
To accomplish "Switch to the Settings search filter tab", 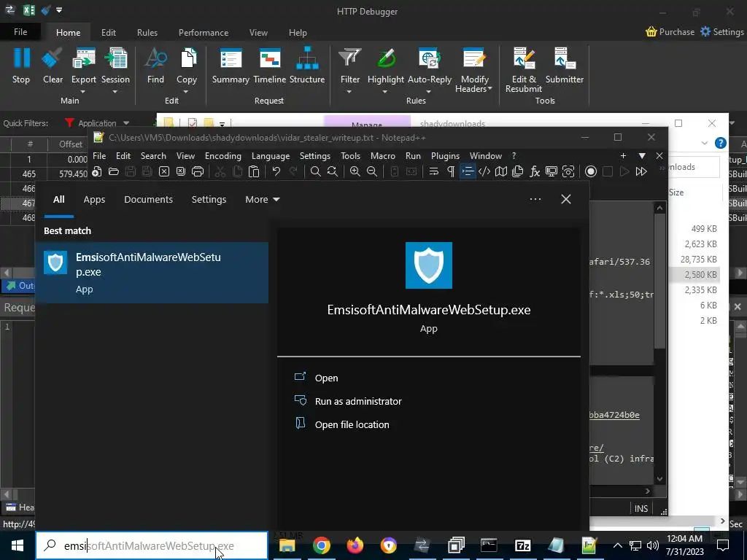I will click(x=209, y=200).
